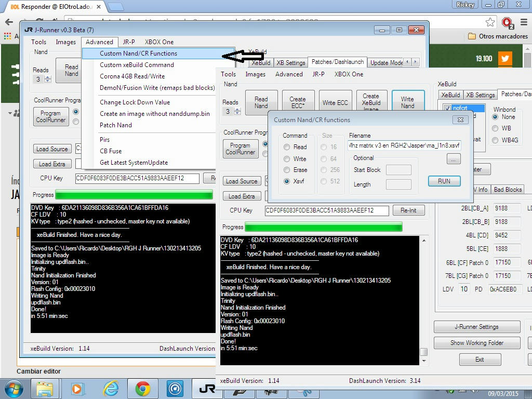Image resolution: width=532 pixels, height=399 pixels.
Task: Open the Windows Start menu orb
Action: [x=14, y=389]
